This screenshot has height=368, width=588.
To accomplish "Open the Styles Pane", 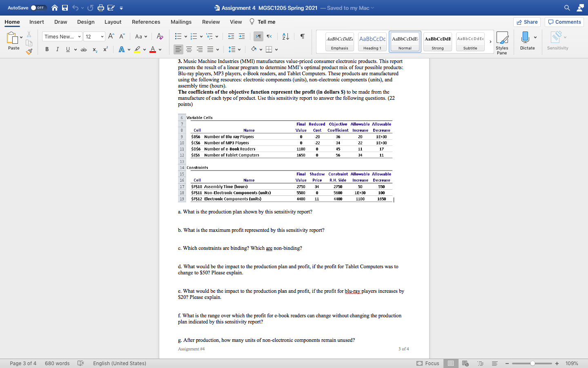I will (x=502, y=42).
